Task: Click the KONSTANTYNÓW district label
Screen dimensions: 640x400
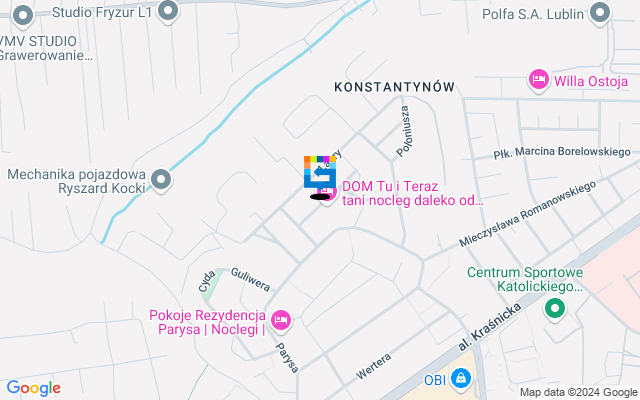Action: (394, 87)
